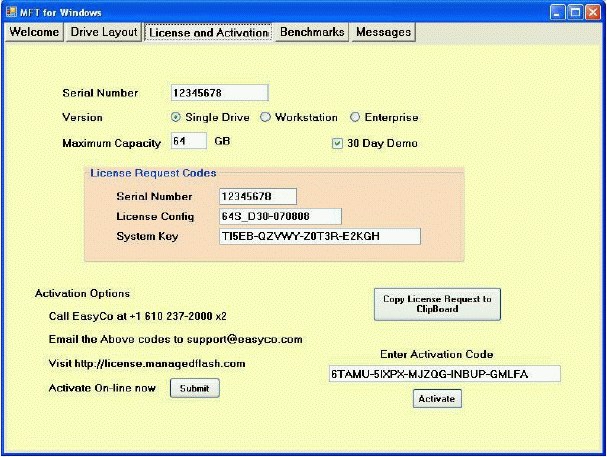Toggle the 30 Day Demo checkbox
Viewport: 607px width, 457px height.
(375, 144)
